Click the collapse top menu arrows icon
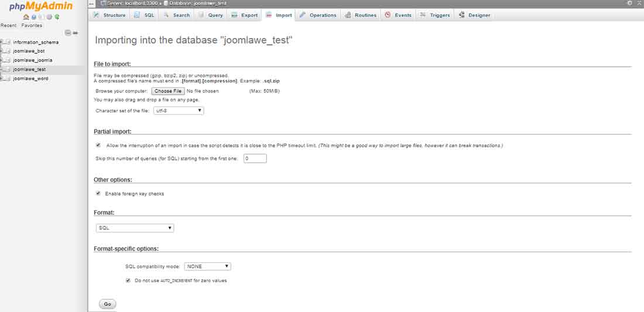Viewport: 644px width, 312px height. [638, 3]
